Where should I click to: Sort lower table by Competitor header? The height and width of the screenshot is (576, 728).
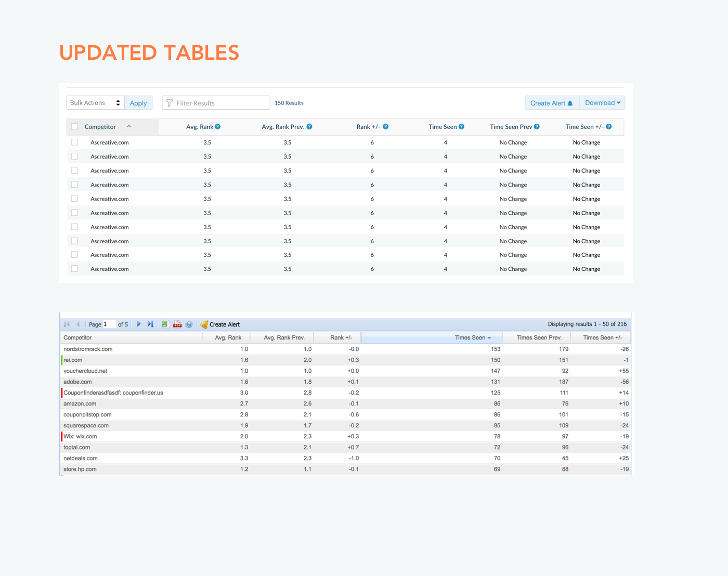(131, 337)
